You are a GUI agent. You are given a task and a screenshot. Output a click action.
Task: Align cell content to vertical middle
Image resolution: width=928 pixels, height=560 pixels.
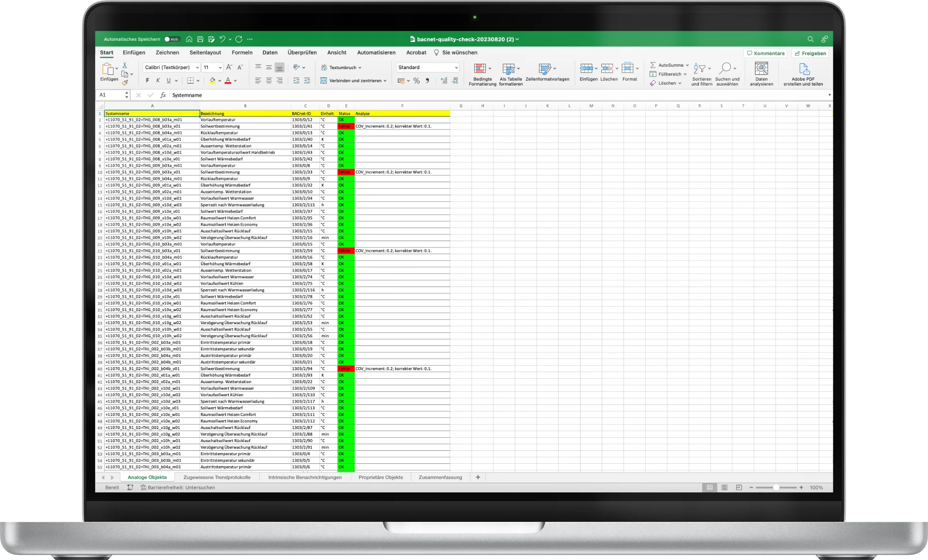[269, 67]
